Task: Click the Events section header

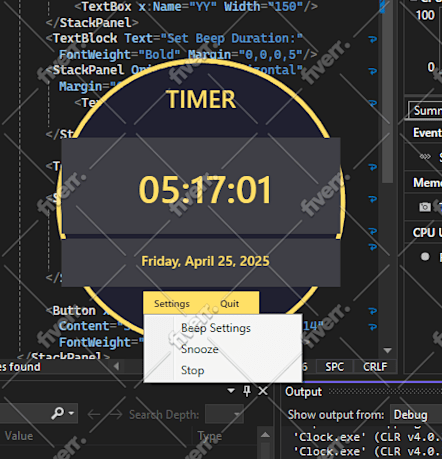Action: pyautogui.click(x=427, y=133)
